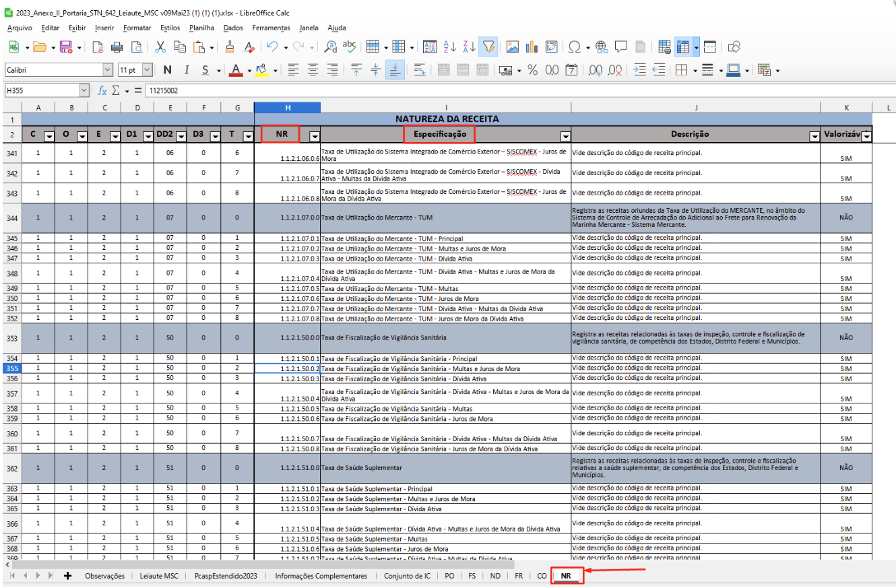Insert comment speech bubble icon
The height and width of the screenshot is (588, 896).
point(621,46)
